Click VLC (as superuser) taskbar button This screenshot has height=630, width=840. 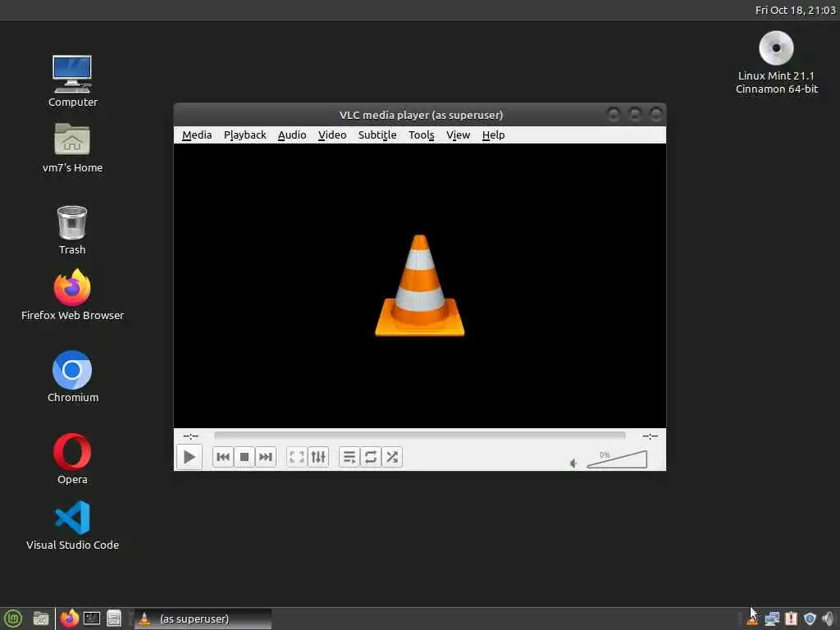click(203, 619)
